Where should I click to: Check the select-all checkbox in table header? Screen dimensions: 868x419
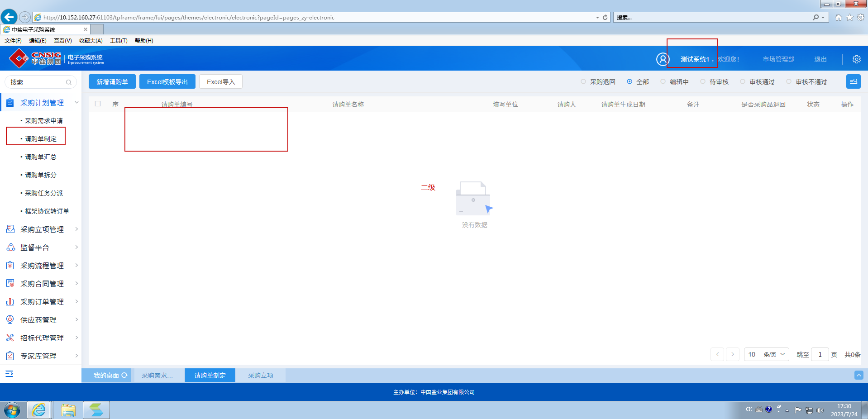(98, 104)
